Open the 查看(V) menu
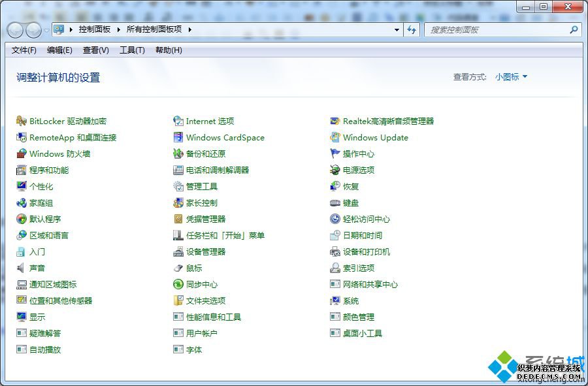 [x=95, y=50]
